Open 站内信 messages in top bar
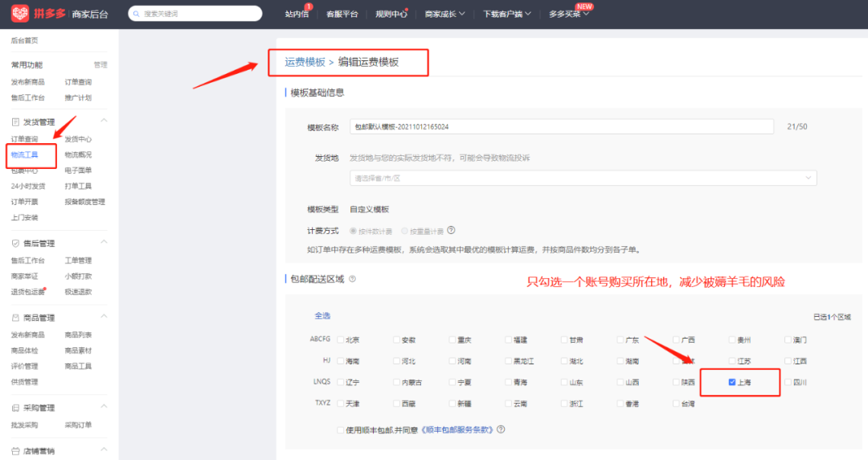The image size is (868, 460). [x=297, y=14]
